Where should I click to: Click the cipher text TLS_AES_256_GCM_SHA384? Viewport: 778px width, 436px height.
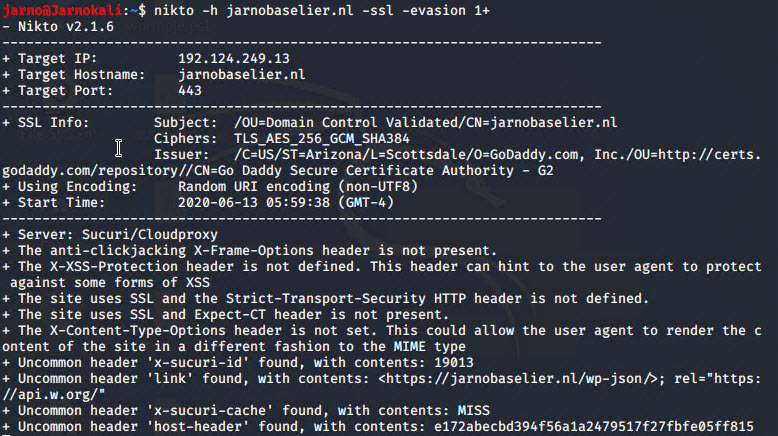tap(322, 138)
